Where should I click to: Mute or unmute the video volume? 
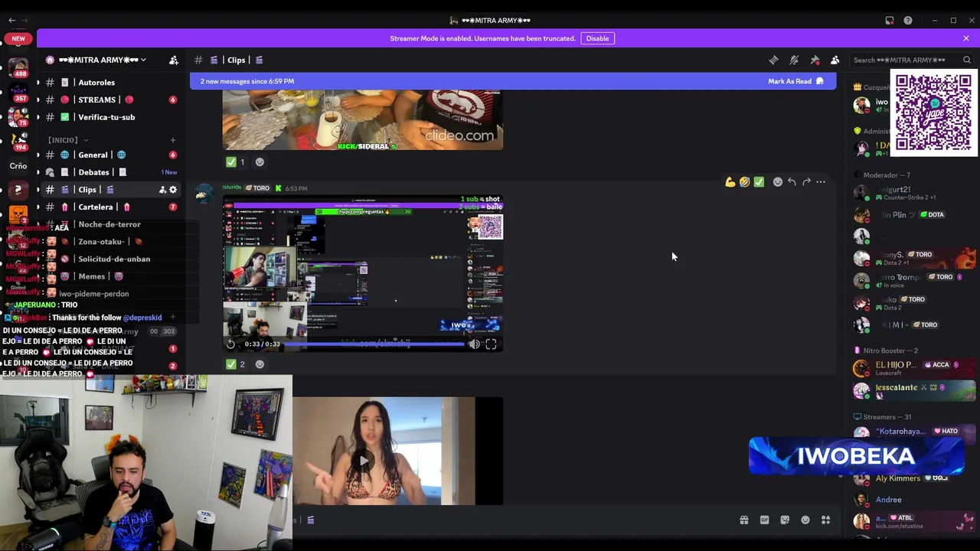pos(474,344)
